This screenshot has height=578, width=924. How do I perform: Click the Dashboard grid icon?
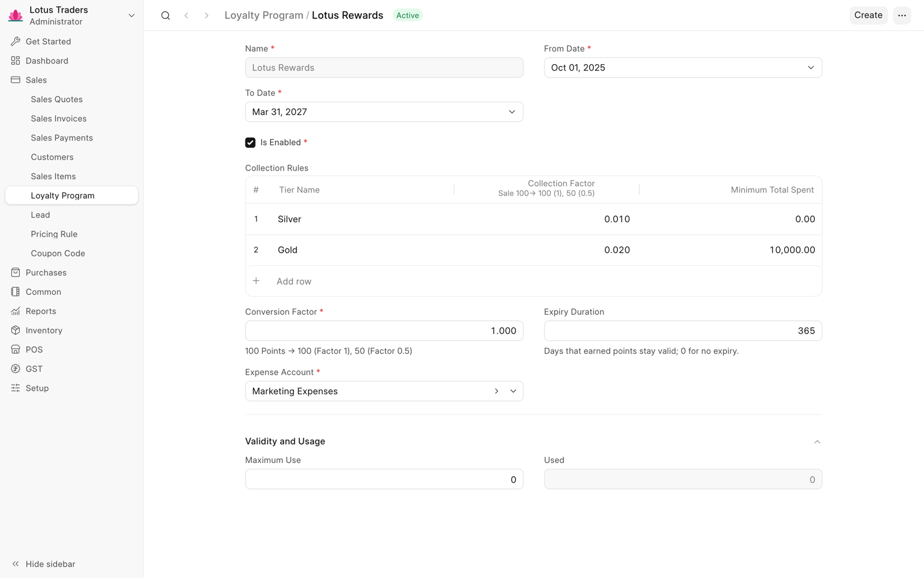click(16, 61)
